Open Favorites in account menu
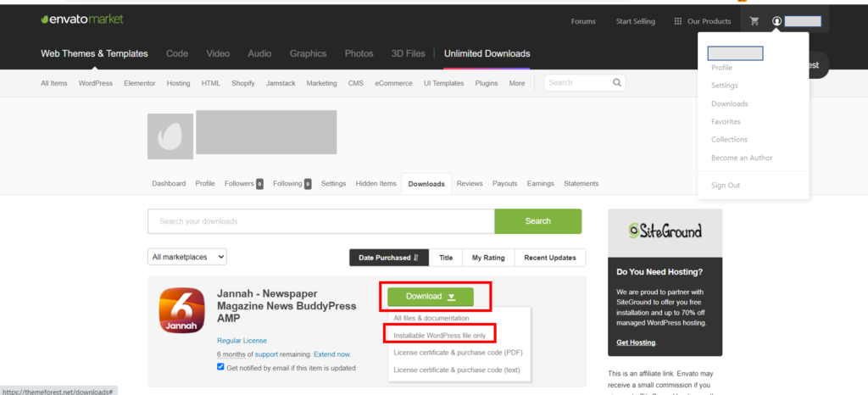The image size is (868, 395). tap(726, 122)
